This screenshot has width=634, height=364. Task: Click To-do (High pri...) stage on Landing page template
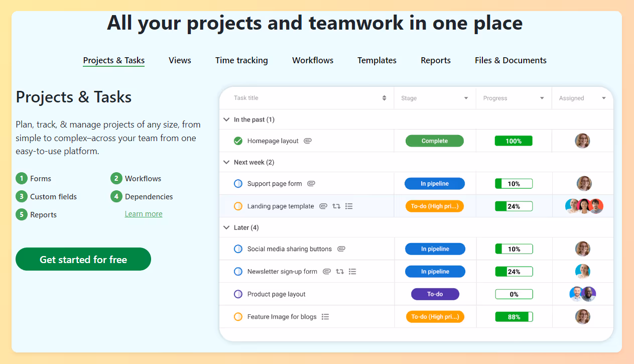[x=435, y=206]
